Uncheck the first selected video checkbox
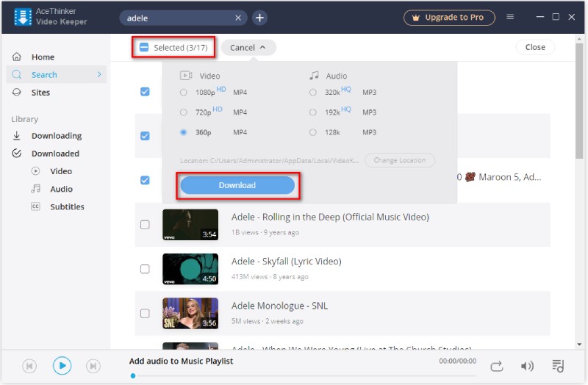This screenshot has height=385, width=588. [x=145, y=91]
